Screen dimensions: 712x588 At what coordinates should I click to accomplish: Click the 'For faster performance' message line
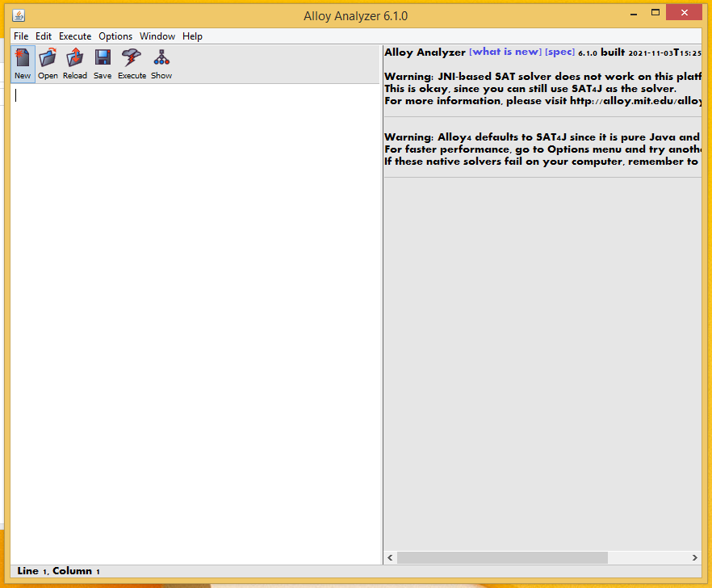542,149
